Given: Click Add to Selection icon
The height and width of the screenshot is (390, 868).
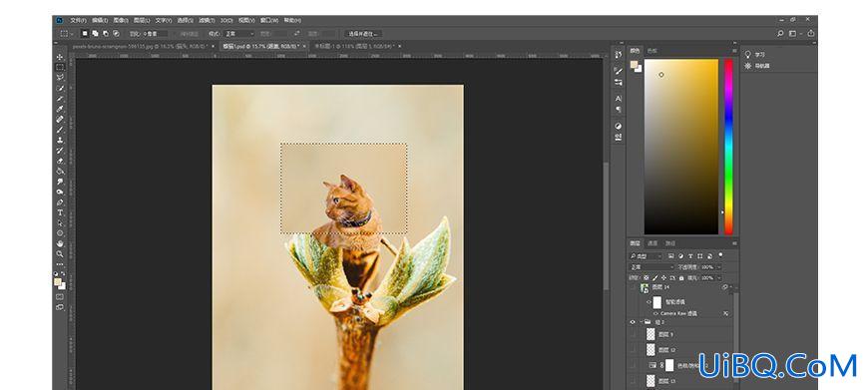Looking at the screenshot, I should 95,34.
